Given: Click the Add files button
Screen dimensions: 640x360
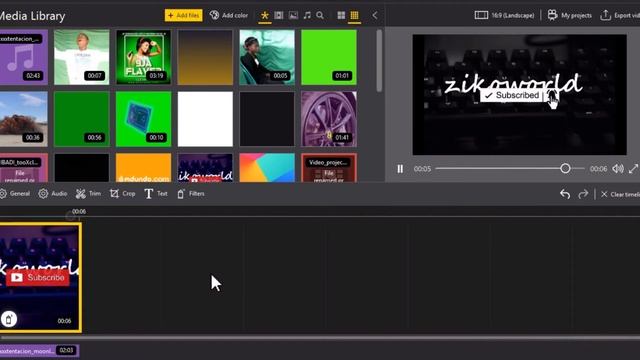Looking at the screenshot, I should [x=183, y=16].
